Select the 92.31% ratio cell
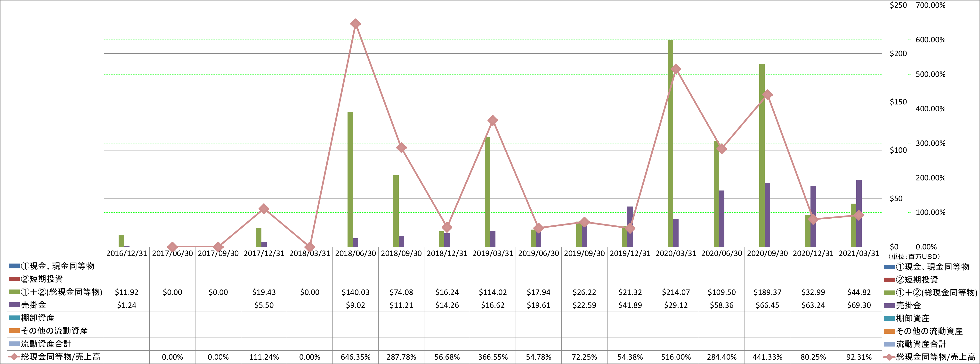Image resolution: width=980 pixels, height=364 pixels. [x=859, y=357]
